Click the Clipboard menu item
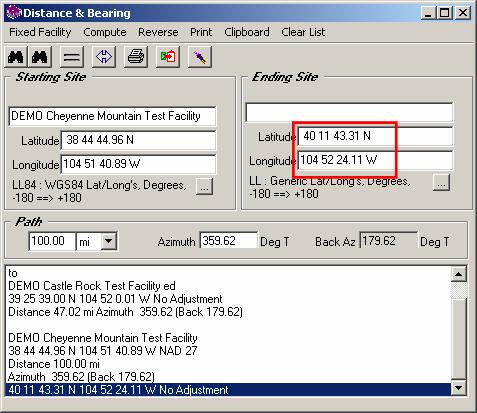The image size is (477, 413). coord(247,32)
